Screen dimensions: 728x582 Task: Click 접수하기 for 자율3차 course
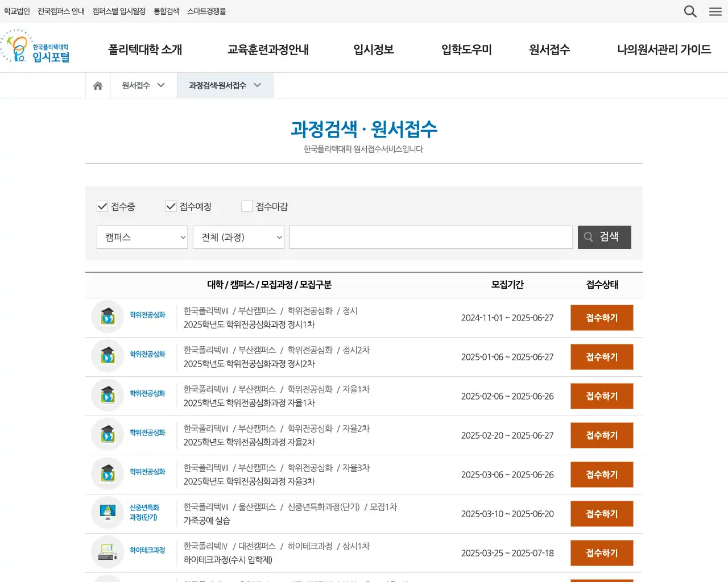pos(602,475)
